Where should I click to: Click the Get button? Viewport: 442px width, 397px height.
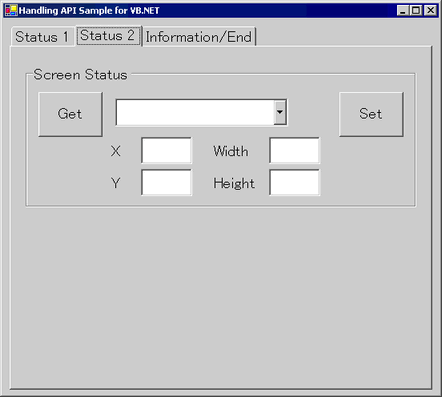click(70, 114)
